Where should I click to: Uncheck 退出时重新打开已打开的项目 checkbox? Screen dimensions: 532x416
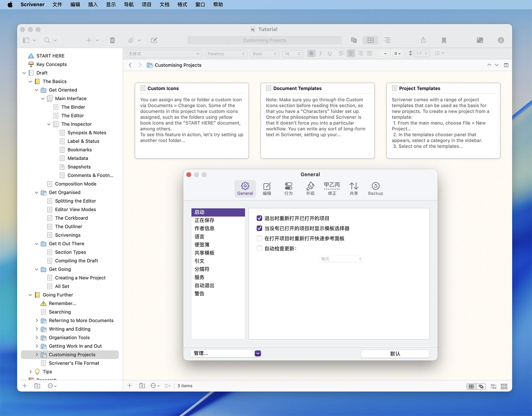259,218
